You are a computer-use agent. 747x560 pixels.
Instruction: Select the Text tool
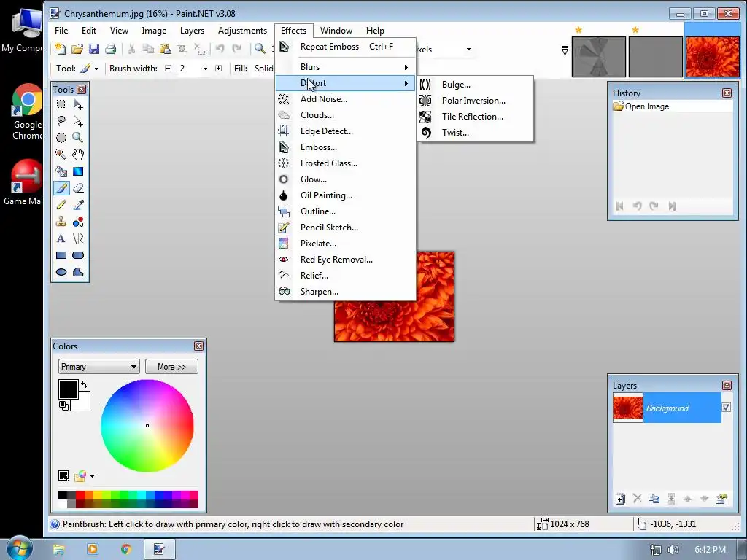(61, 238)
